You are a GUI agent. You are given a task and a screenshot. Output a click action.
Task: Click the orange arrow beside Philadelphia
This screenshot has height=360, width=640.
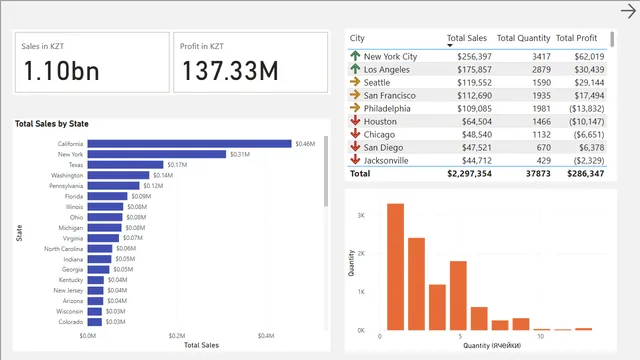(x=355, y=108)
